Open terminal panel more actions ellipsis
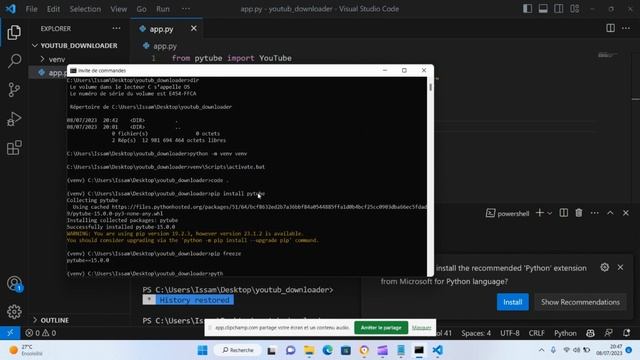The height and width of the screenshot is (360, 640). [594, 213]
